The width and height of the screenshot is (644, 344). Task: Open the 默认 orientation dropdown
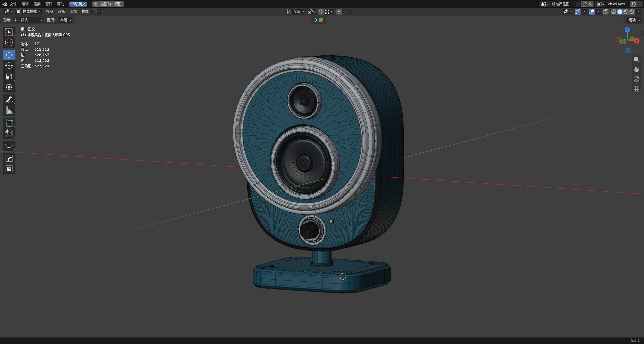click(x=28, y=20)
